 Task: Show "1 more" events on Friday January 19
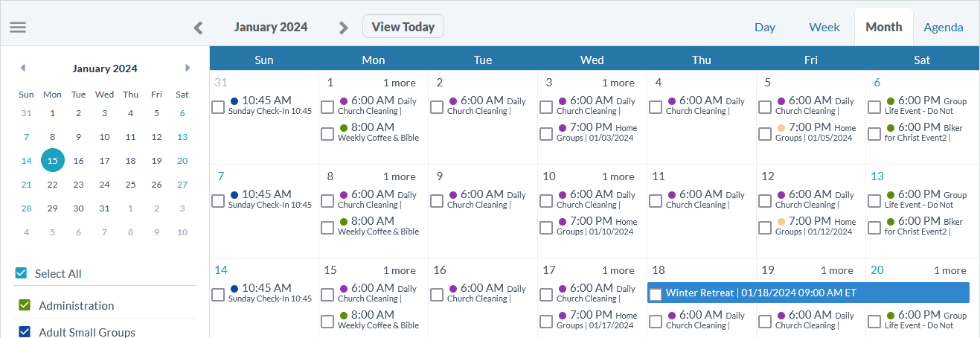pyautogui.click(x=837, y=270)
